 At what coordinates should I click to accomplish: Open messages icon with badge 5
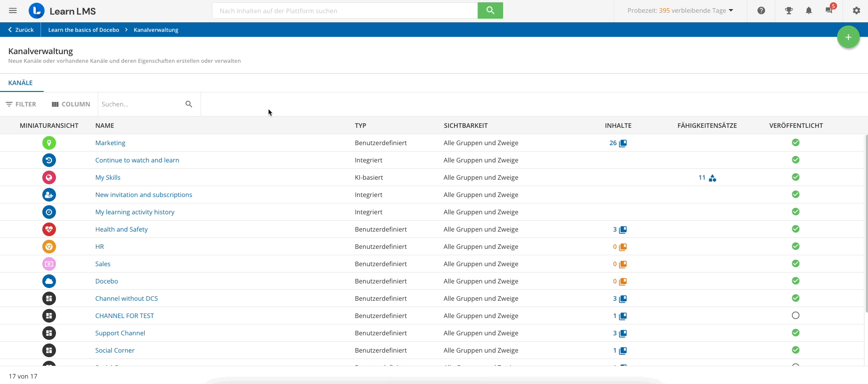(x=830, y=10)
